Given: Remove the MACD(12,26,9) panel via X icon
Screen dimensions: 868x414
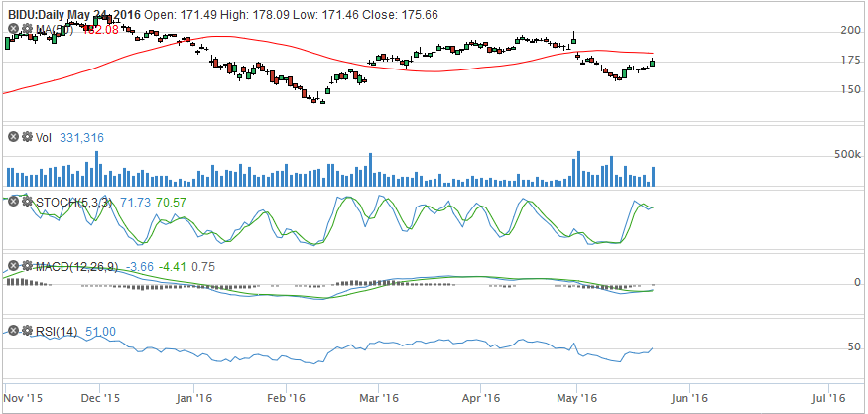Looking at the screenshot, I should click(x=14, y=266).
